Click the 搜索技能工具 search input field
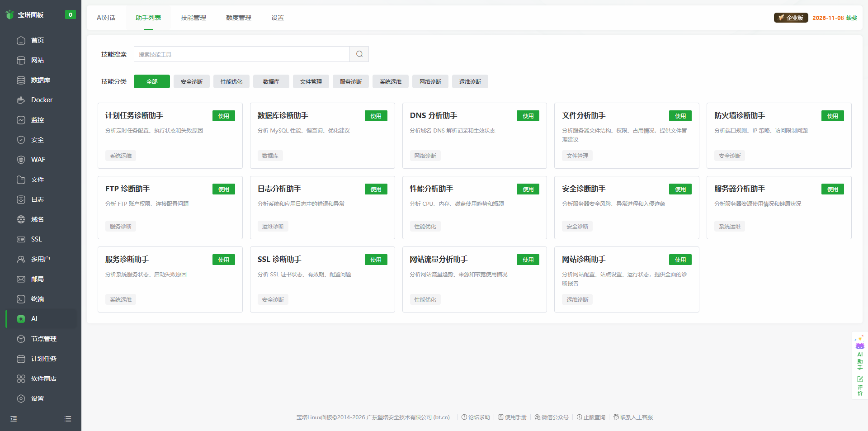 tap(242, 54)
